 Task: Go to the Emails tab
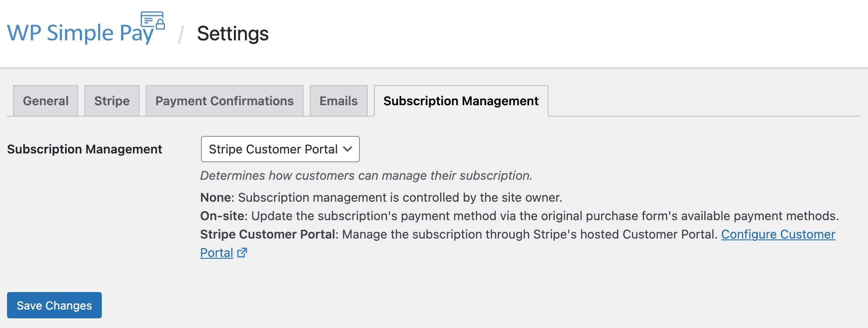point(339,101)
